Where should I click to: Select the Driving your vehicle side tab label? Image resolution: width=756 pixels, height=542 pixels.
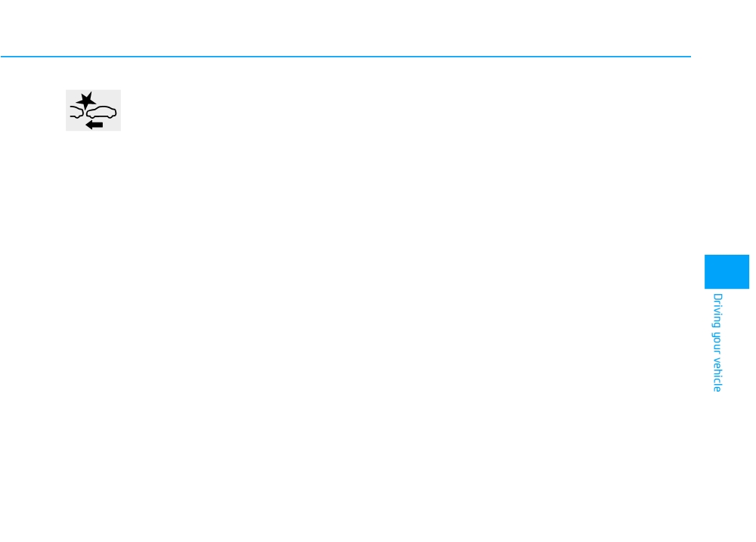[717, 342]
